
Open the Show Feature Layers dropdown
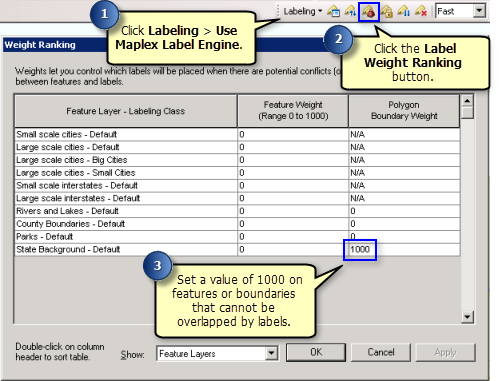[x=272, y=353]
